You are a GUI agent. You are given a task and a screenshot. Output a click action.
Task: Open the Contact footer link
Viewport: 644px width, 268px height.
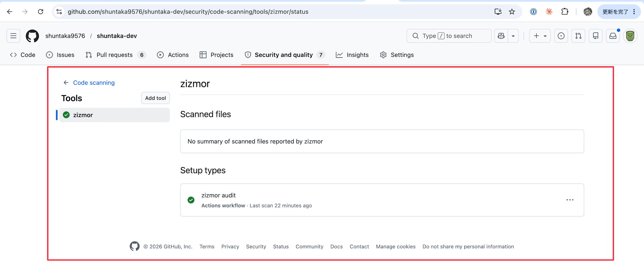pyautogui.click(x=359, y=246)
